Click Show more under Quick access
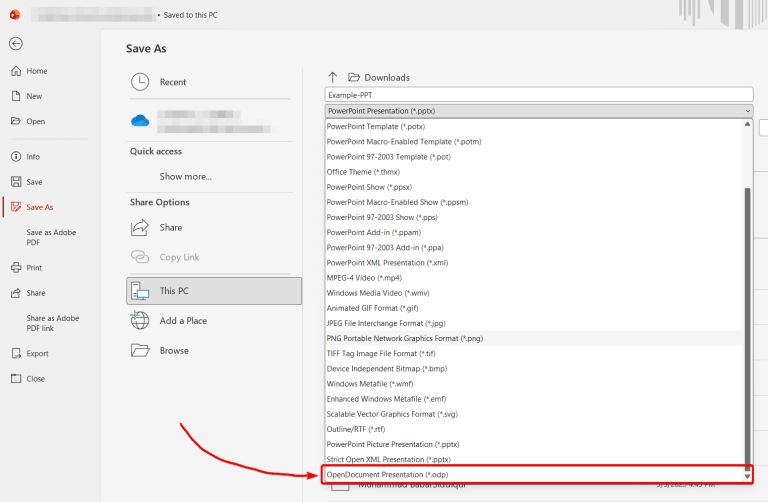 (x=186, y=176)
